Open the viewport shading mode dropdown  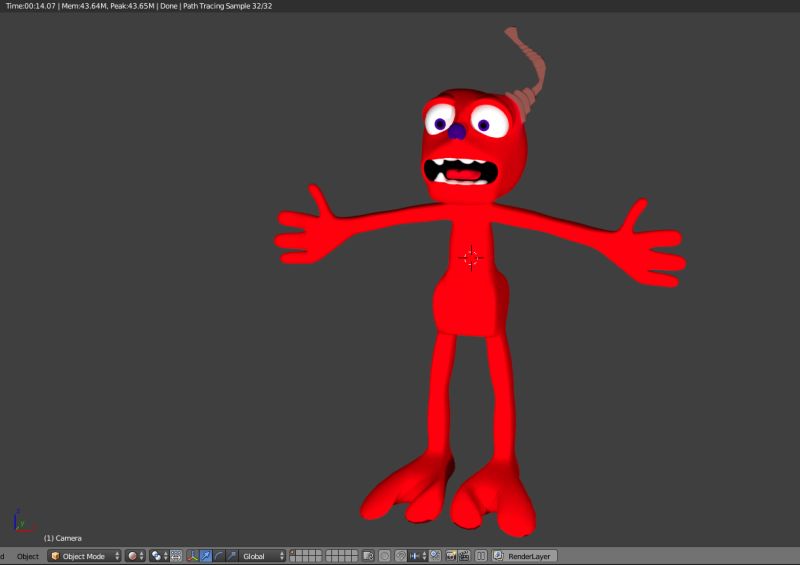pyautogui.click(x=135, y=556)
